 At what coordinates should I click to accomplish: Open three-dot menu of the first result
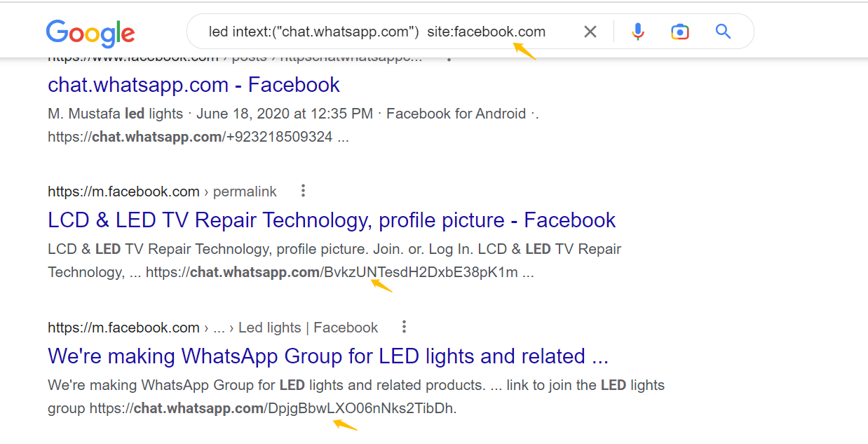pos(449,59)
